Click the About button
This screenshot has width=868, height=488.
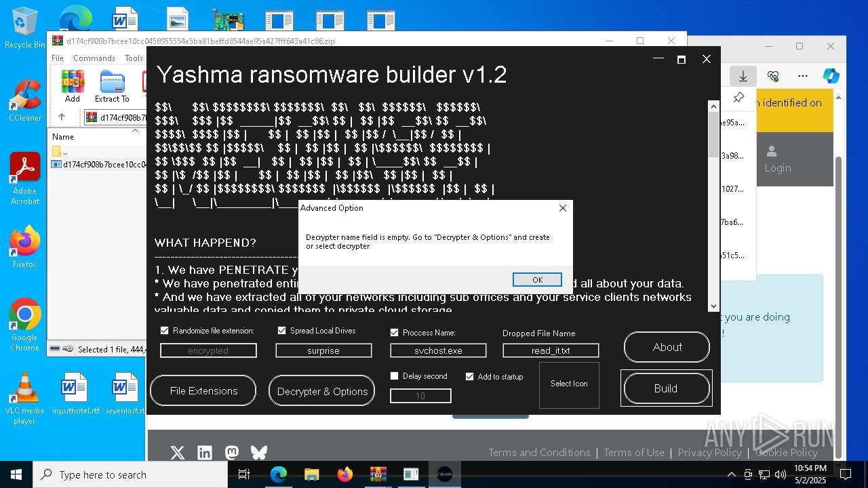(x=667, y=347)
